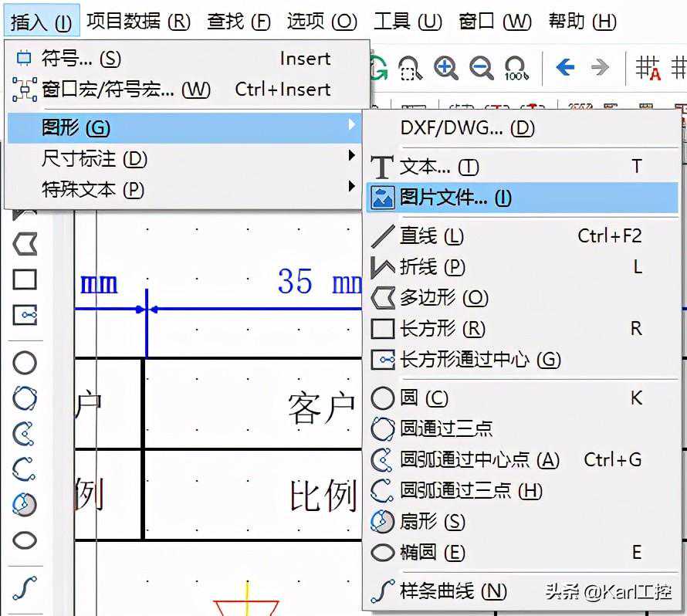Expand the 尺寸标注 submenu
Image resolution: width=687 pixels, height=616 pixels.
coord(93,159)
